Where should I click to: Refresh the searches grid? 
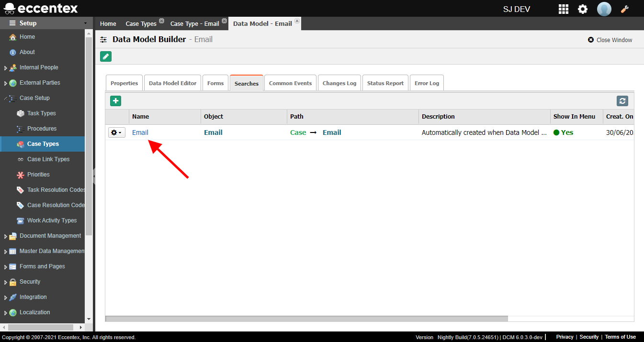622,101
